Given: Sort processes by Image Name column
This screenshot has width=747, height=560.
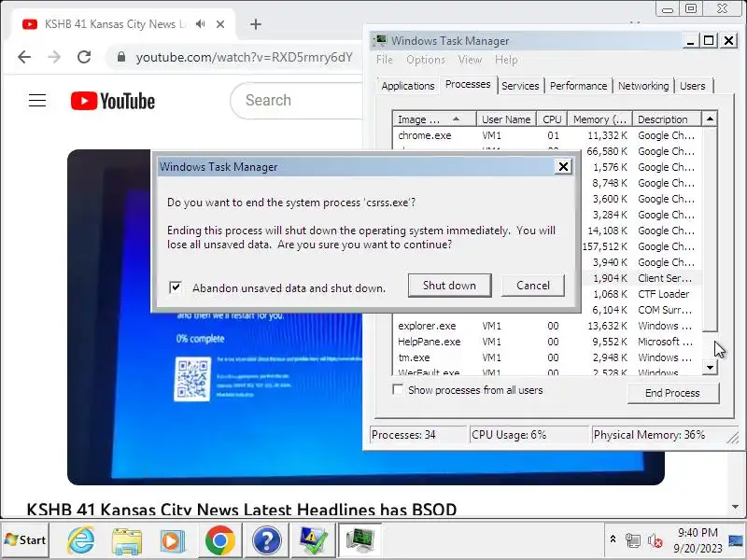Looking at the screenshot, I should click(x=434, y=119).
